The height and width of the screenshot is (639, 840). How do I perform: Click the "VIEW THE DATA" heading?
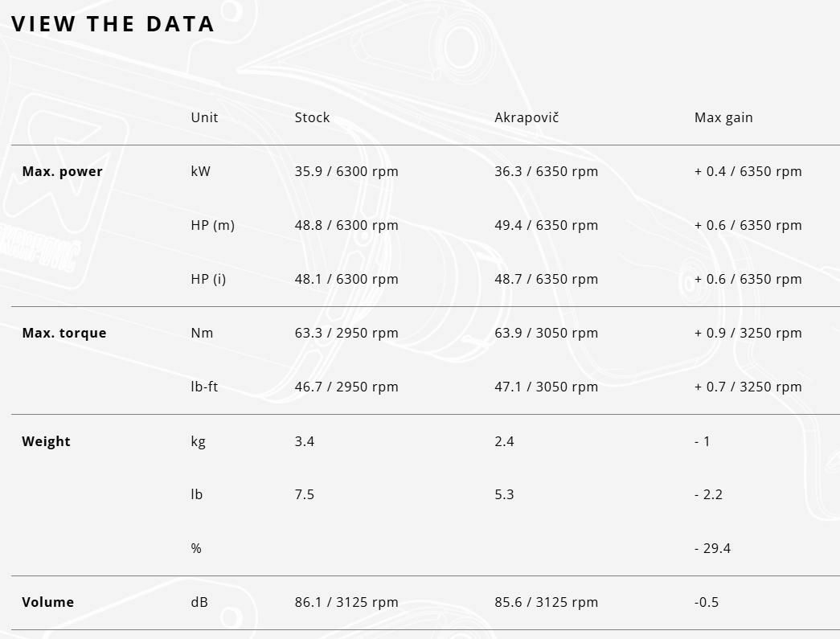(113, 24)
